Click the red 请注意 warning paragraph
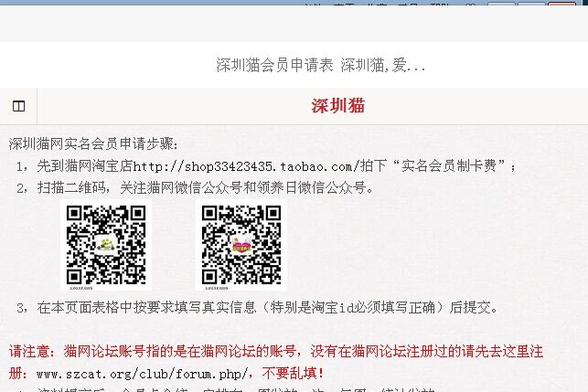588x392 pixels. [x=276, y=363]
